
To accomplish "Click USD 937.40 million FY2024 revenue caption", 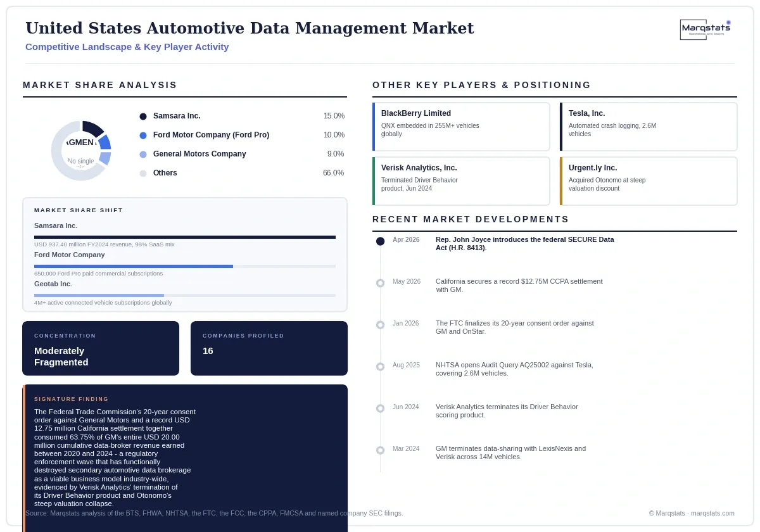I will pyautogui.click(x=104, y=244).
